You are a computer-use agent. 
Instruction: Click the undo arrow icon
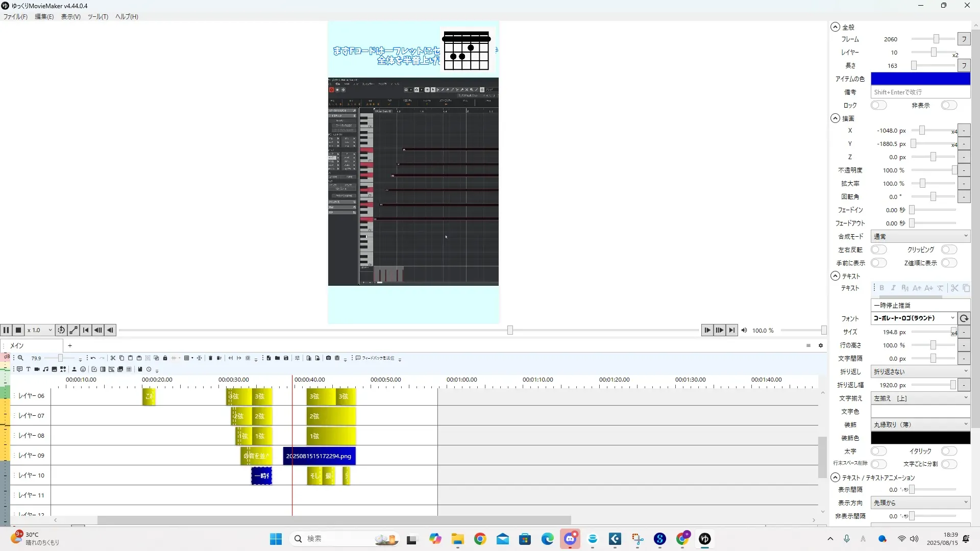click(x=93, y=358)
